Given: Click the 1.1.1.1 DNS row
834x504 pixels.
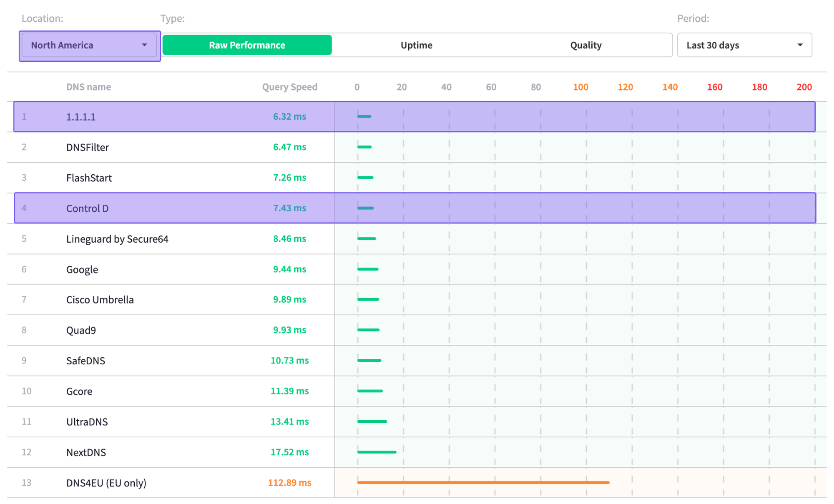Looking at the screenshot, I should (x=81, y=117).
